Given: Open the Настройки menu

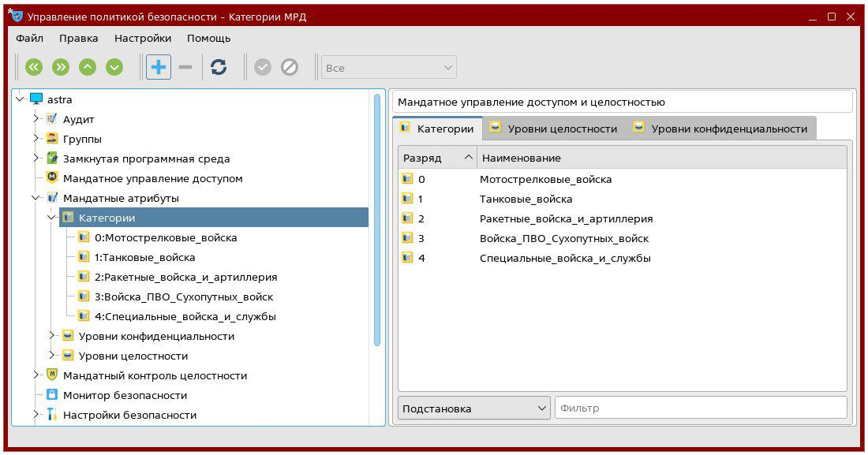Looking at the screenshot, I should coord(143,38).
